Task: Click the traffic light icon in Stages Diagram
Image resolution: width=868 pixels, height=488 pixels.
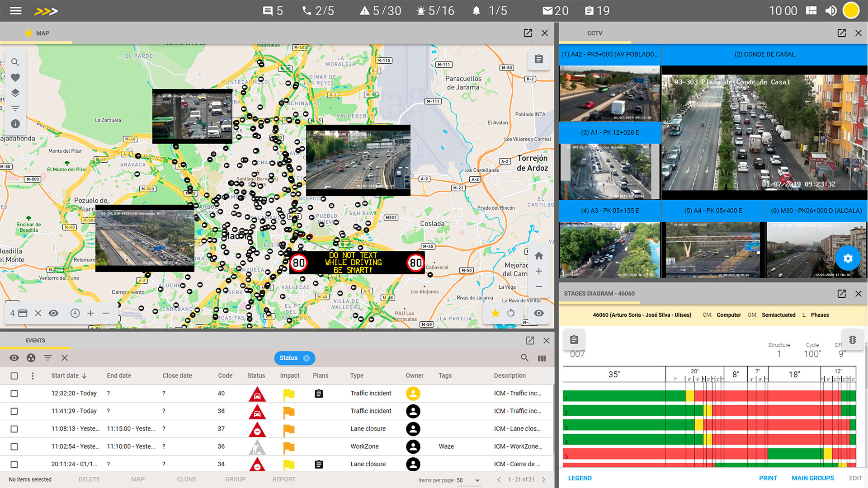Action: coord(853,339)
